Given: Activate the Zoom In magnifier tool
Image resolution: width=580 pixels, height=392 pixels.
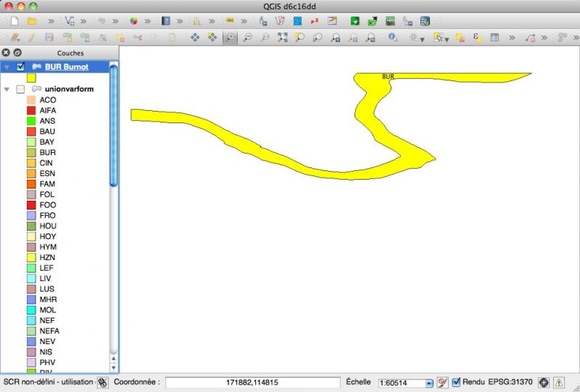Looking at the screenshot, I should coord(230,37).
